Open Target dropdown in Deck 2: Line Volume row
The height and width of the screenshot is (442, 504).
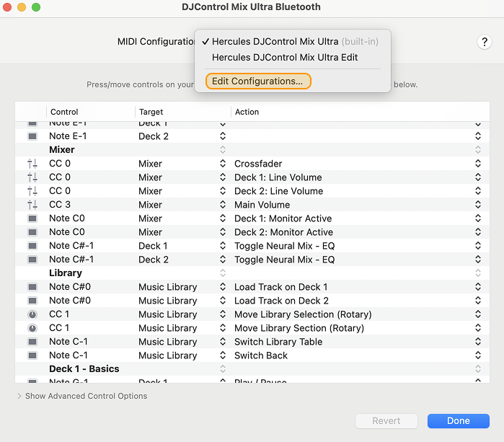(223, 191)
